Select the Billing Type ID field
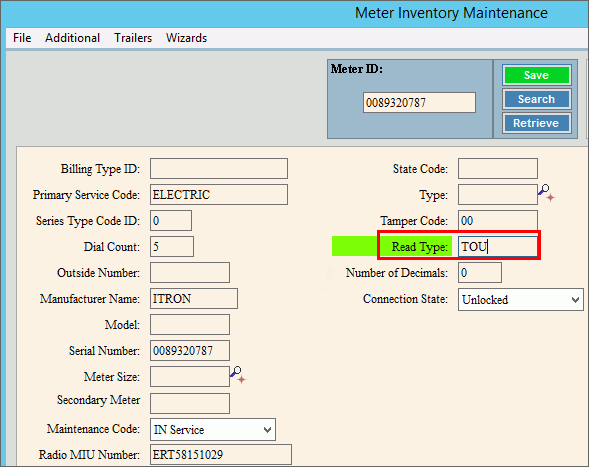 coord(219,168)
